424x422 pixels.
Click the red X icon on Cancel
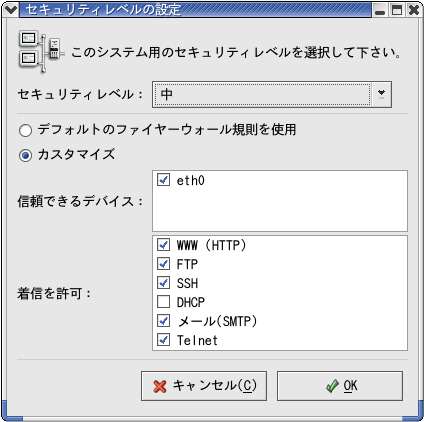[x=160, y=386]
